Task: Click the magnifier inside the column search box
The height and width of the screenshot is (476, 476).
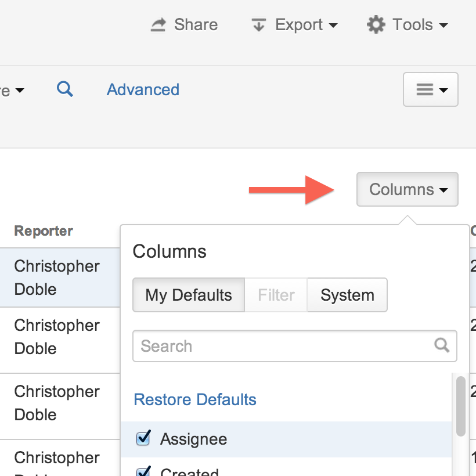Action: 442,345
